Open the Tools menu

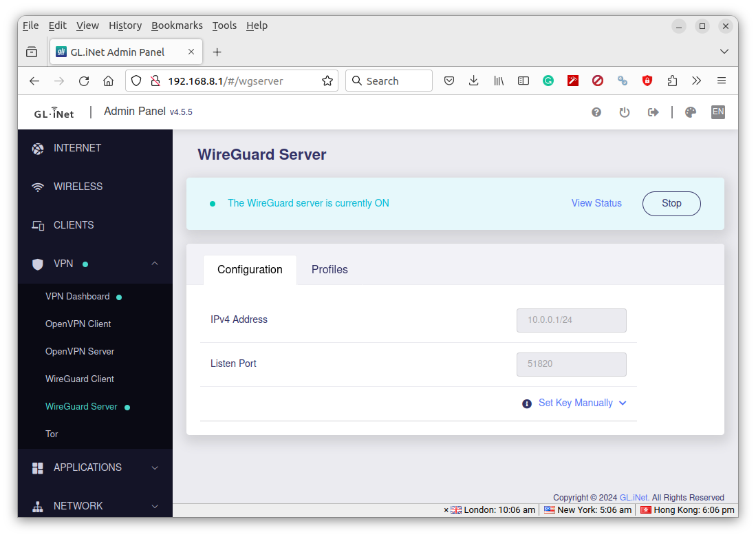pos(224,25)
